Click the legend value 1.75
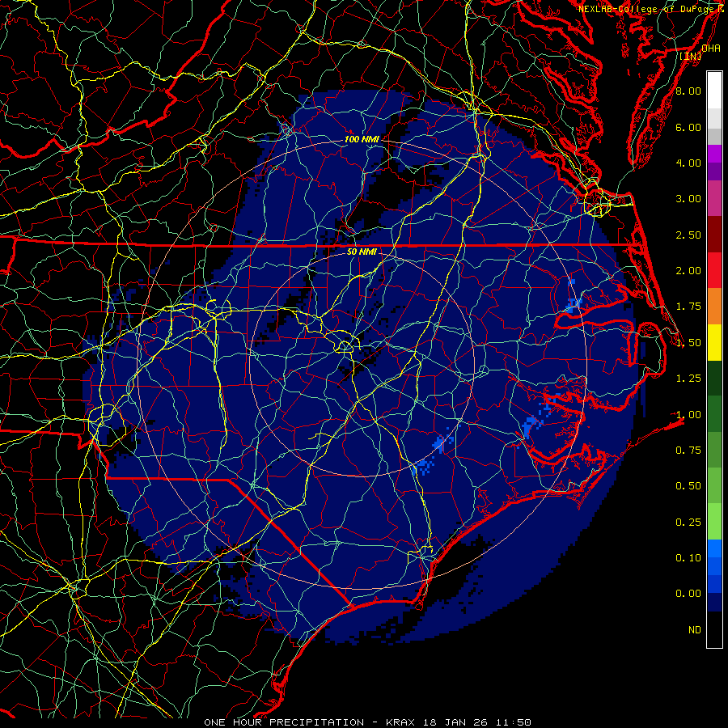 (x=688, y=307)
